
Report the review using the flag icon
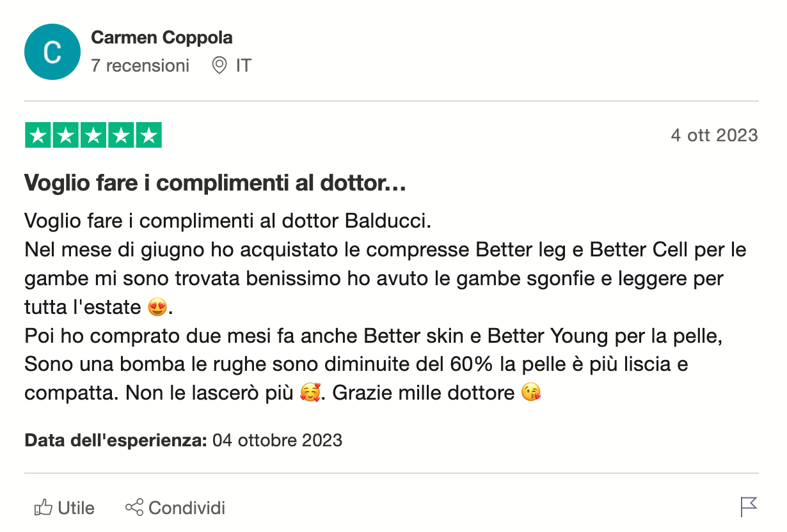click(749, 506)
